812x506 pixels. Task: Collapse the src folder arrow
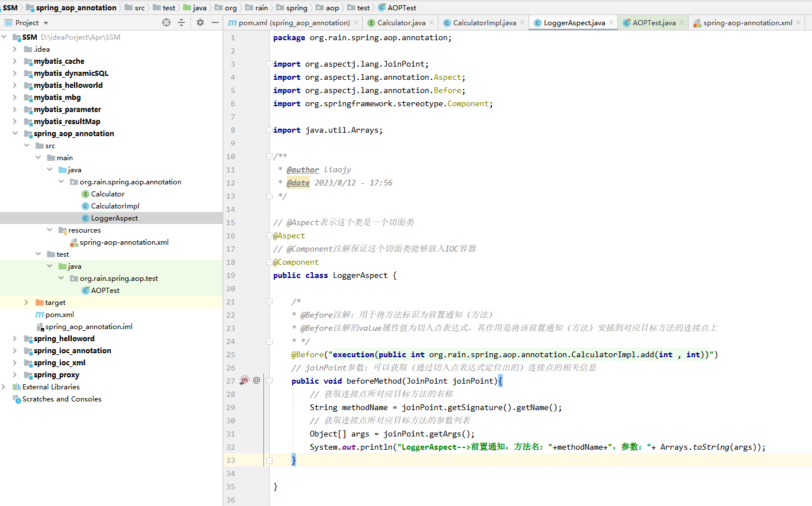[x=26, y=146]
